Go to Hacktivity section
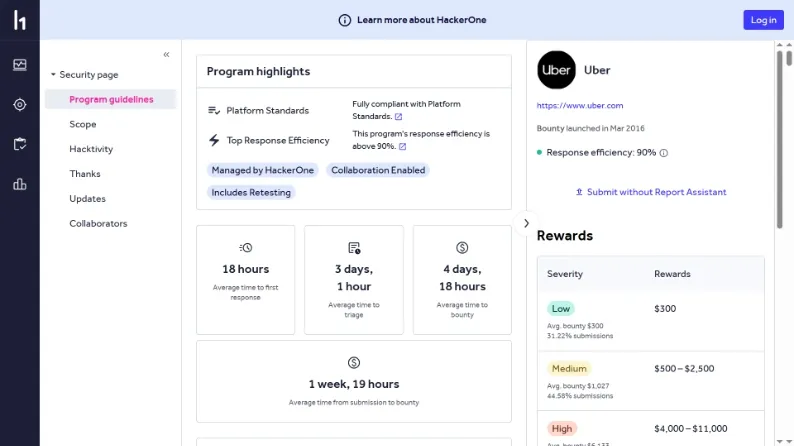Screen dimensions: 794x446 click(x=91, y=149)
